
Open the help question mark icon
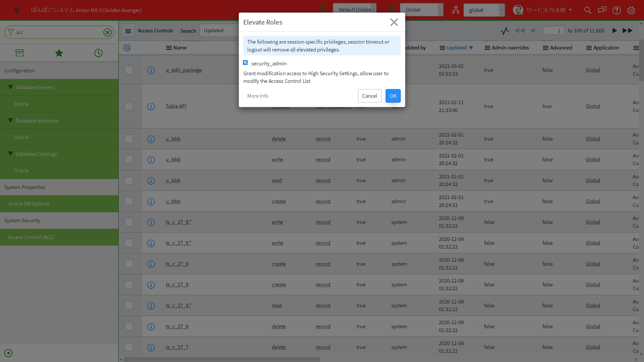pos(616,10)
